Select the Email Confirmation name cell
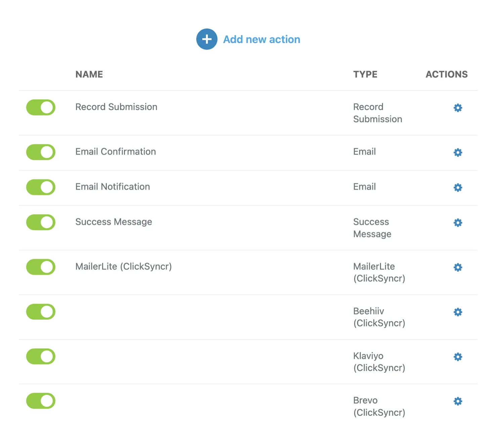504x424 pixels. pyautogui.click(x=116, y=151)
